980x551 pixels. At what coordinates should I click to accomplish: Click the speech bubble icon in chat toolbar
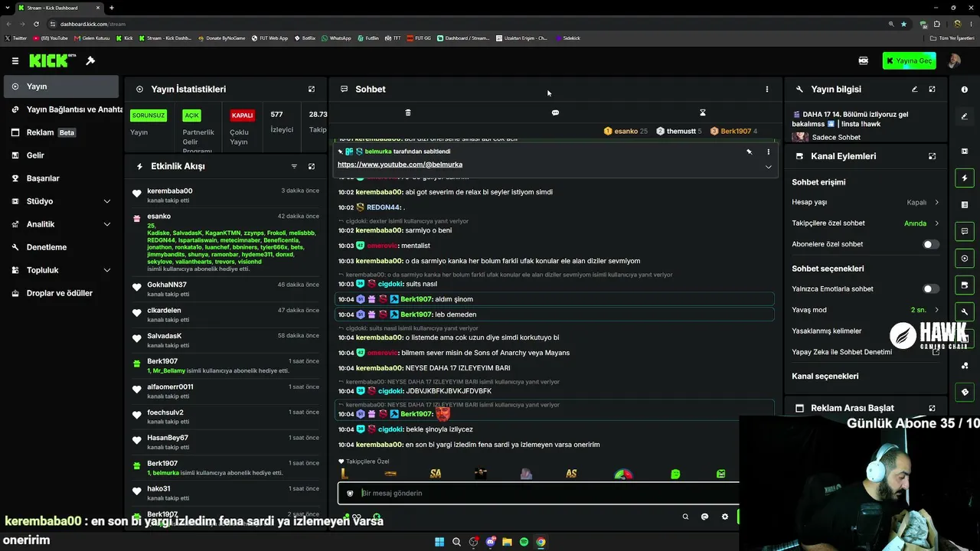click(x=555, y=112)
